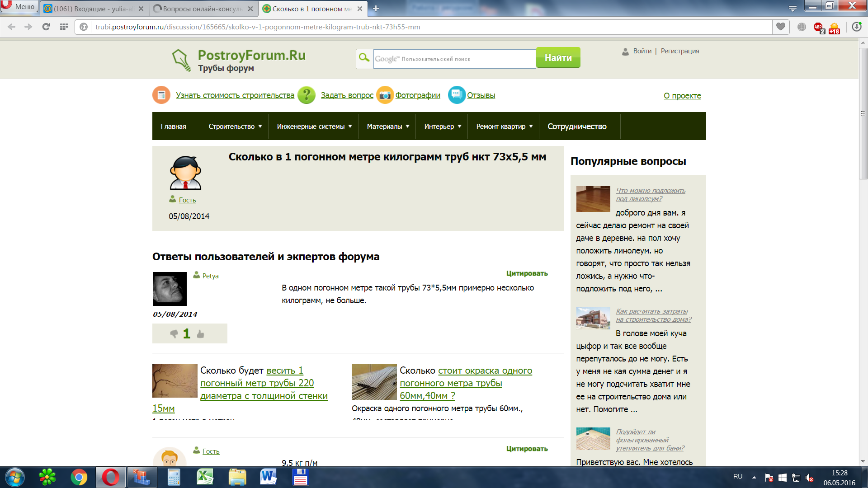Click the orange calculator cost icon
This screenshot has height=488, width=868.
(x=161, y=95)
